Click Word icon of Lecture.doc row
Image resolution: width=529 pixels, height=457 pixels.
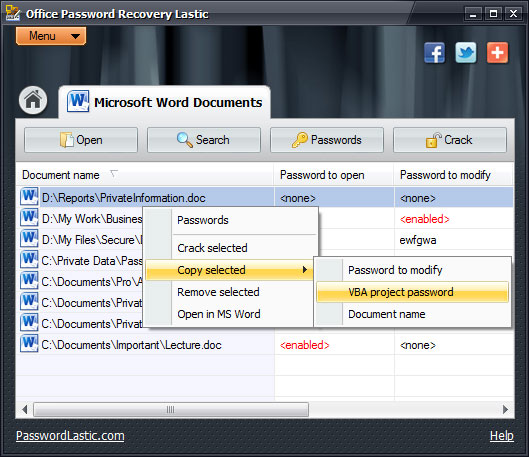[29, 344]
